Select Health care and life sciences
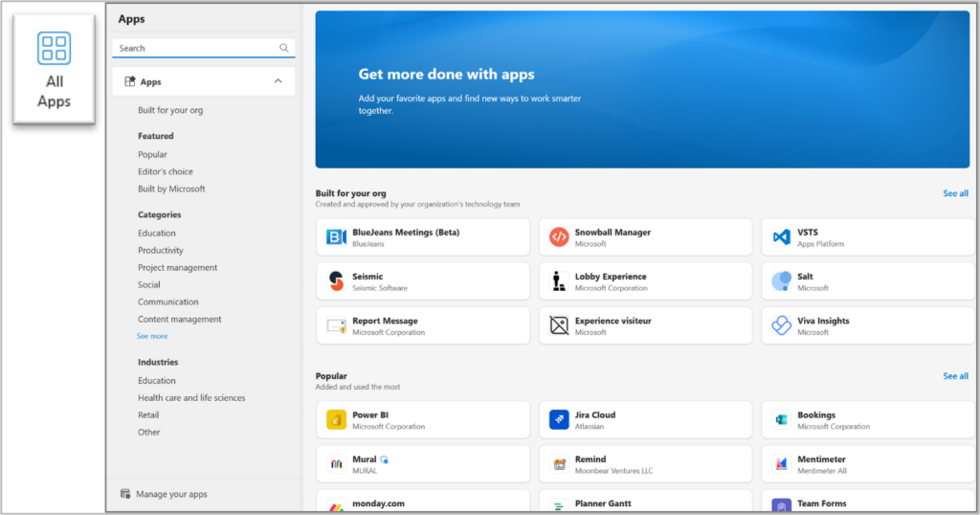980x515 pixels. tap(191, 397)
